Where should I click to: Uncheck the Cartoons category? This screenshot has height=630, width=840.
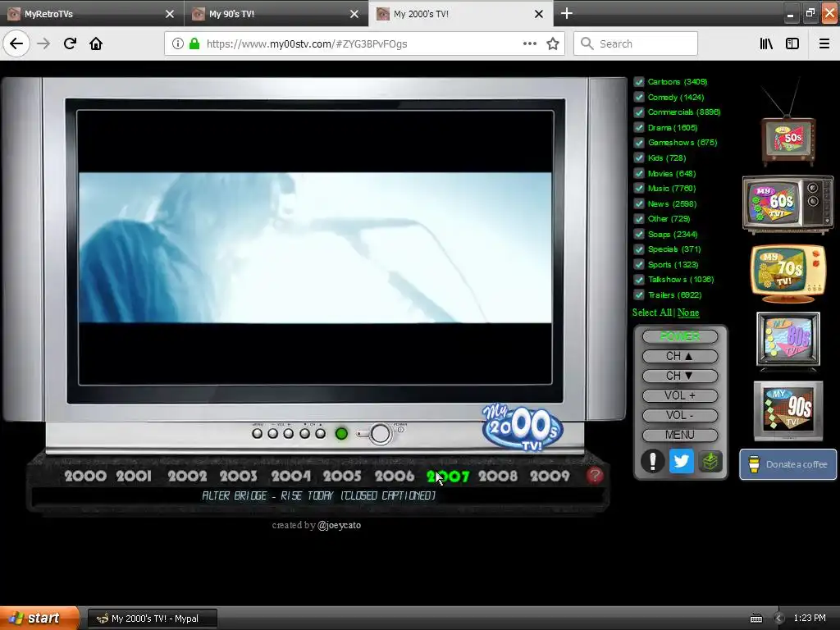(638, 82)
